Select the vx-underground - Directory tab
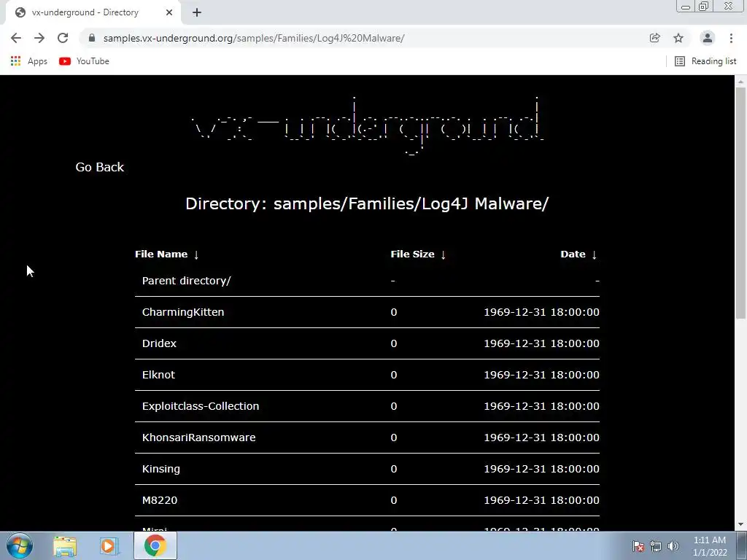The height and width of the screenshot is (560, 747). click(93, 13)
